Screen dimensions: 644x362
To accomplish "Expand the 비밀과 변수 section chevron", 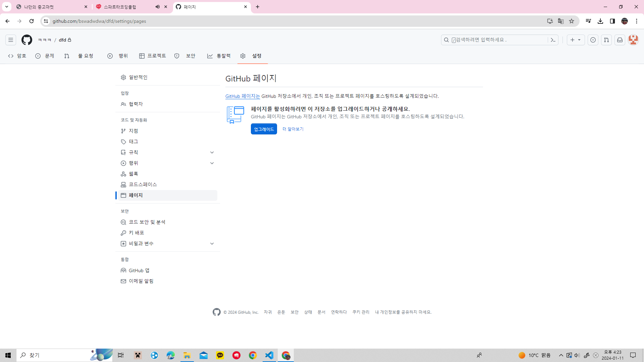I will pyautogui.click(x=212, y=244).
